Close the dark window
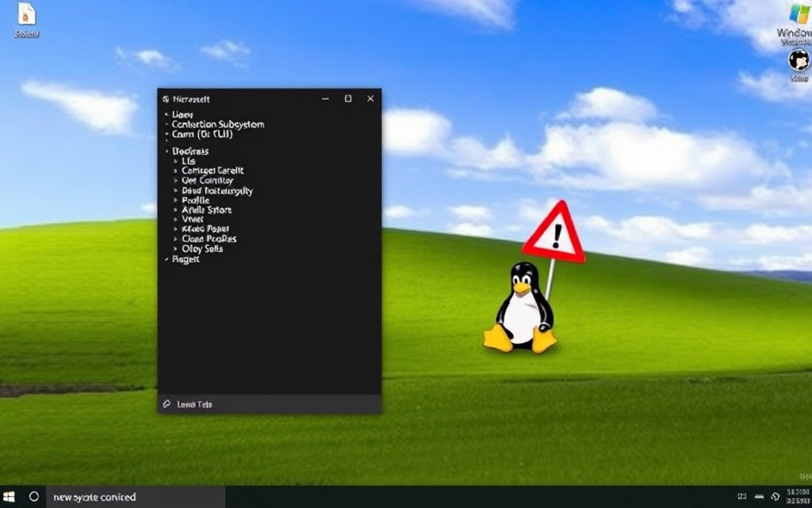This screenshot has width=812, height=508. coord(370,98)
